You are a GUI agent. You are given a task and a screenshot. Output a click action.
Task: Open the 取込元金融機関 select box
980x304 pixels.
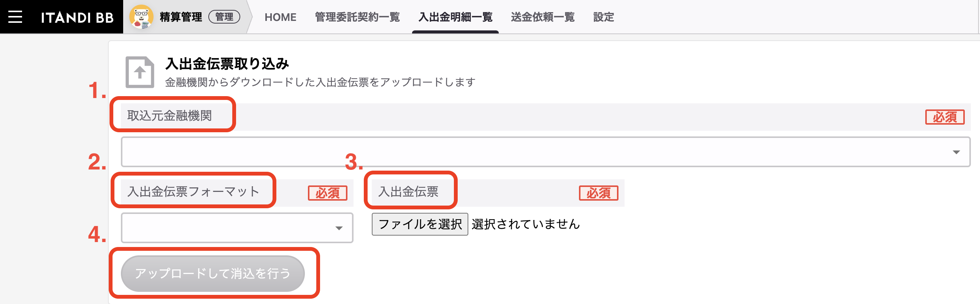pyautogui.click(x=546, y=152)
